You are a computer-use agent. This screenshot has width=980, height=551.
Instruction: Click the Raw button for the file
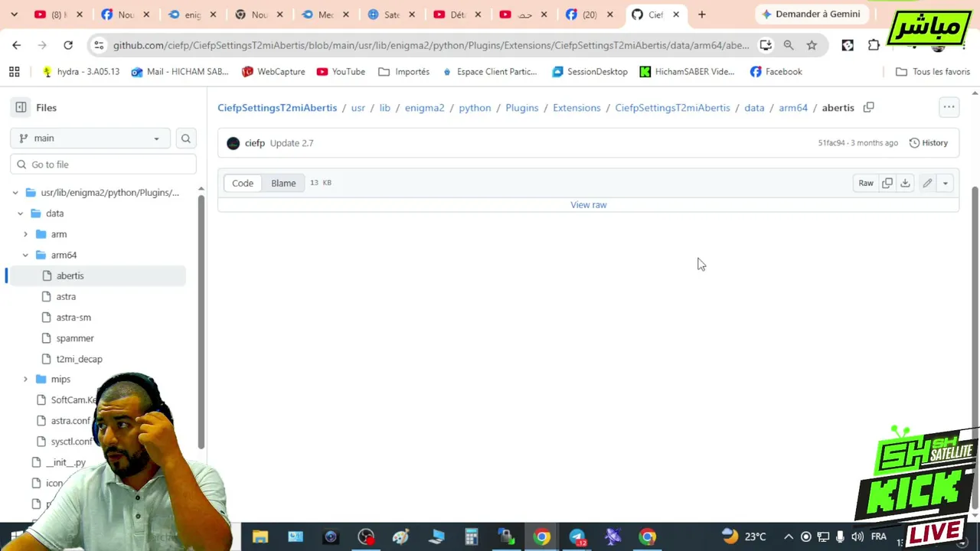[x=866, y=184]
